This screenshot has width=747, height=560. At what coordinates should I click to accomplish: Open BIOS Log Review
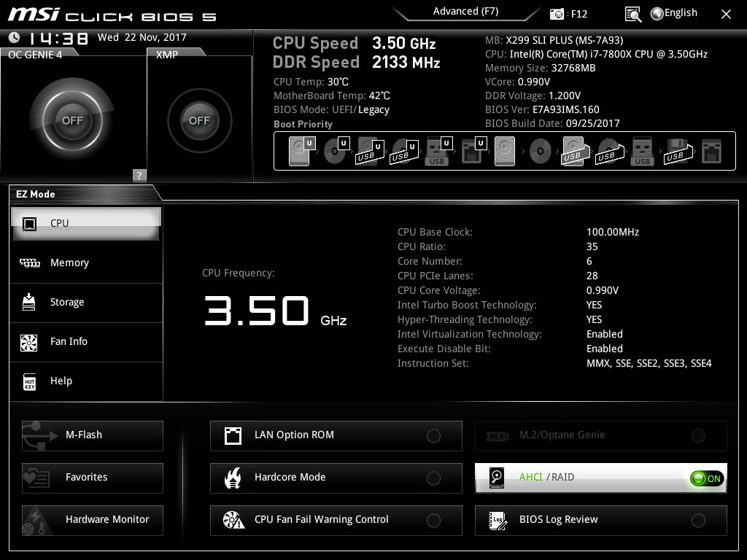[x=601, y=521]
